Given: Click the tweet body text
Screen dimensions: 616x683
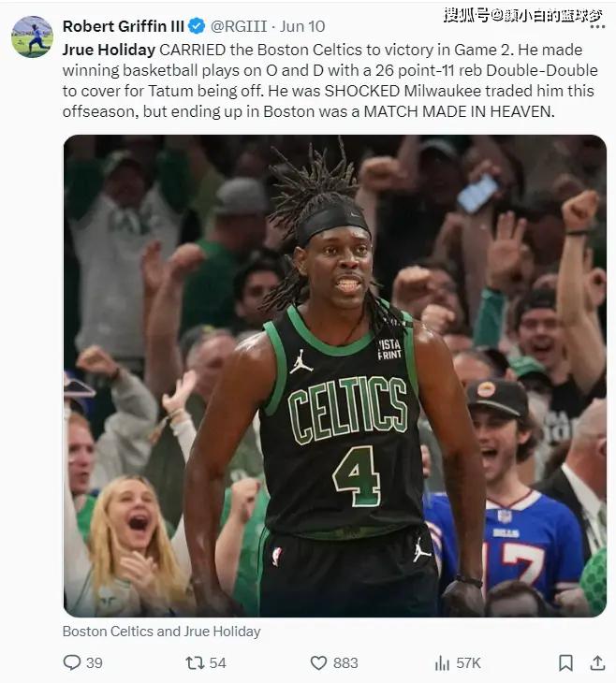Looking at the screenshot, I should 330,80.
